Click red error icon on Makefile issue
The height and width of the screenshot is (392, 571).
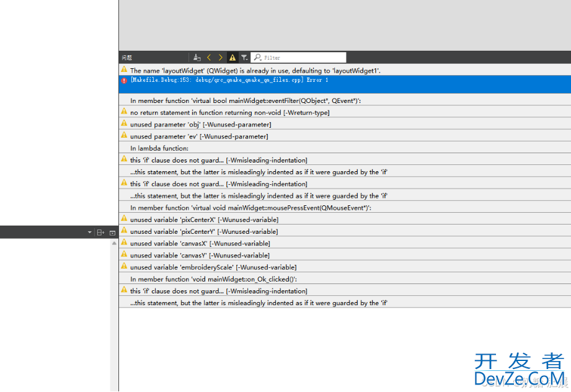tap(124, 81)
